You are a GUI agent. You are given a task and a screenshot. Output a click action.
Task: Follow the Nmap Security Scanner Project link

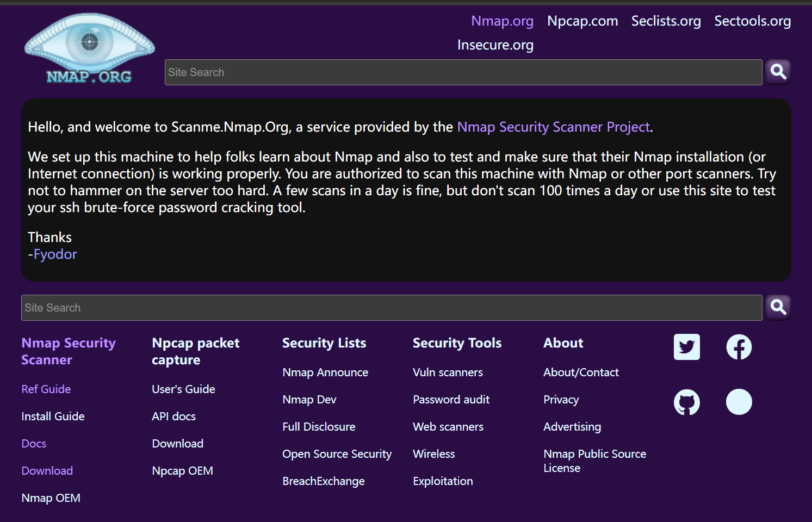pos(554,127)
